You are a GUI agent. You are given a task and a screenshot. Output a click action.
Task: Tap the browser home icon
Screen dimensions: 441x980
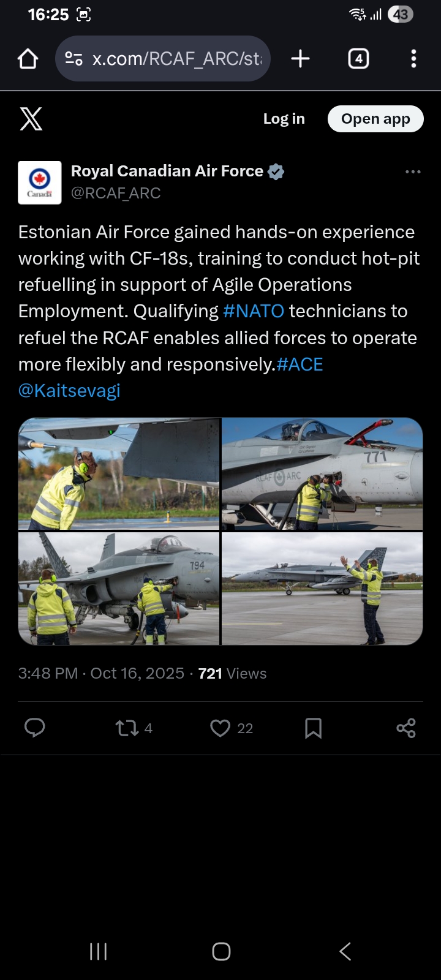[x=28, y=59]
